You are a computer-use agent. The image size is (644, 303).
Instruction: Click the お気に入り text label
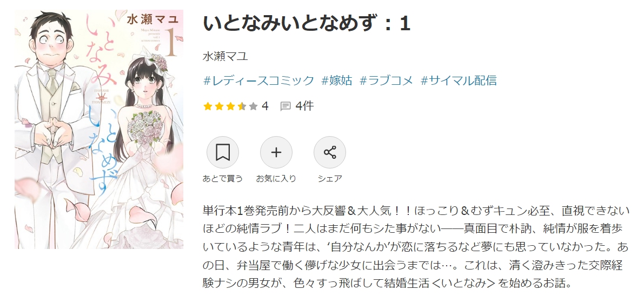pos(276,179)
